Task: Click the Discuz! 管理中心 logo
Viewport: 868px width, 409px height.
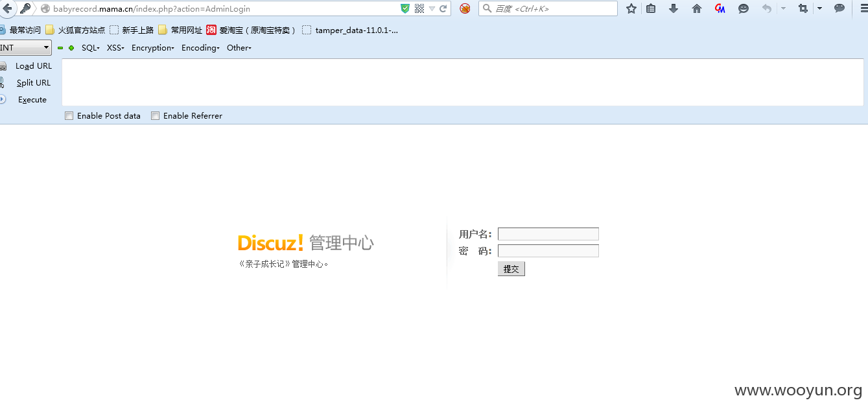Action: [x=306, y=243]
